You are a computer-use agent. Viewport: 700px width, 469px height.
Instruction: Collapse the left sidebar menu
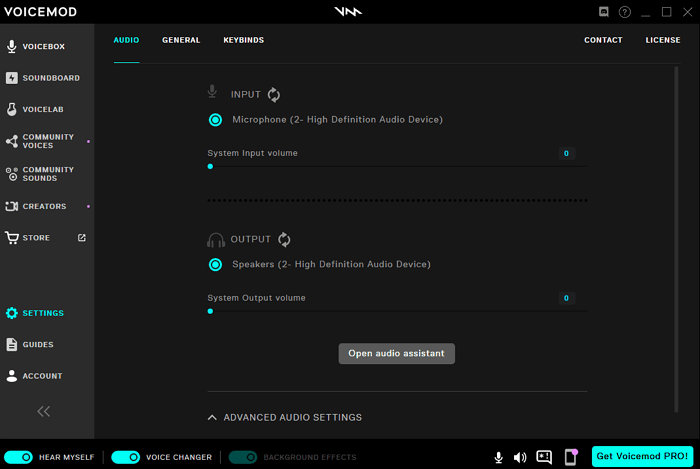point(44,411)
